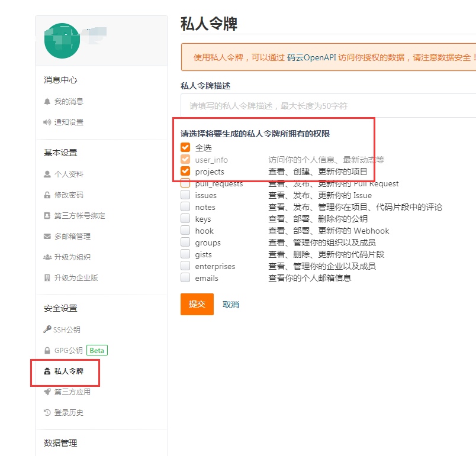Viewport: 476px width, 456px height.
Task: Click the lock icon beside 修改密码
Action: (x=47, y=195)
